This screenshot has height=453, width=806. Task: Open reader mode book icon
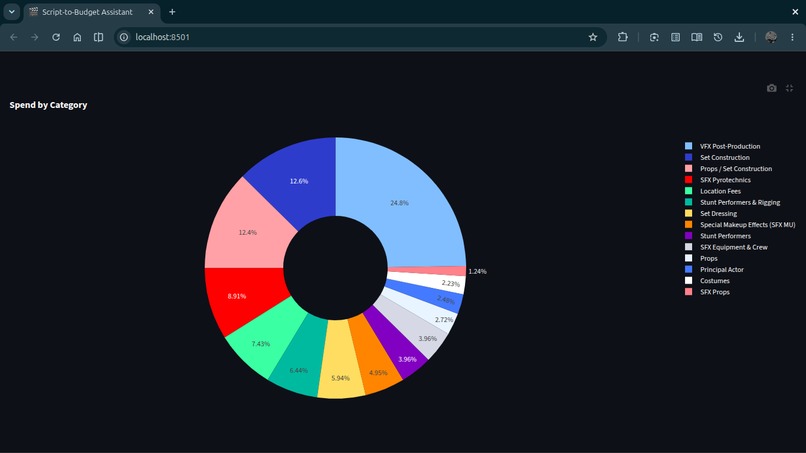(697, 37)
